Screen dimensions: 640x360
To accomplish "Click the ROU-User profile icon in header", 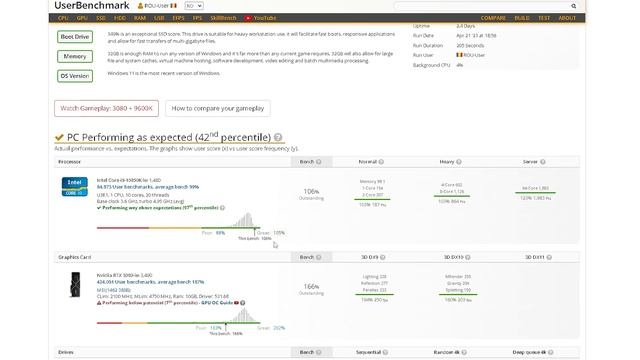I will coord(140,6).
